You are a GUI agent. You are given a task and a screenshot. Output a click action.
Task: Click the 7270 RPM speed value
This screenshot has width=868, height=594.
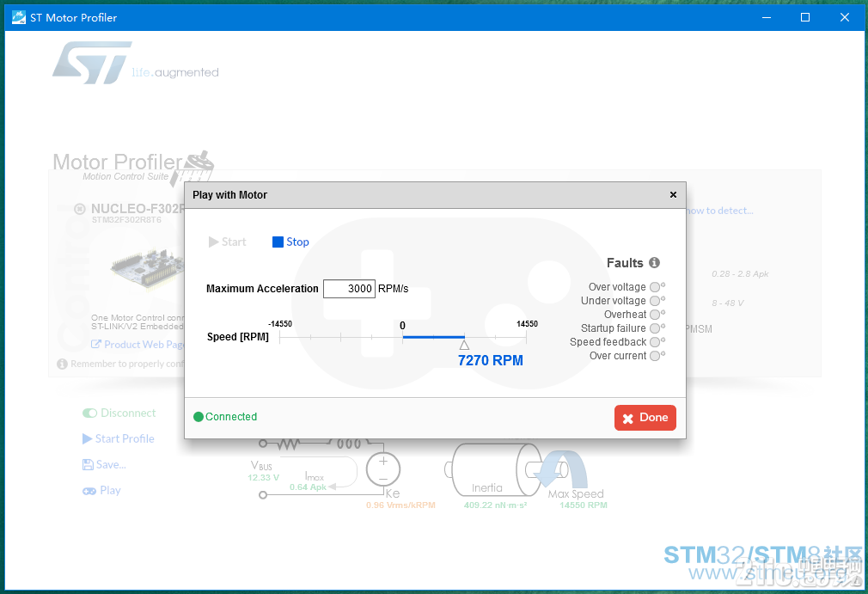click(x=491, y=360)
